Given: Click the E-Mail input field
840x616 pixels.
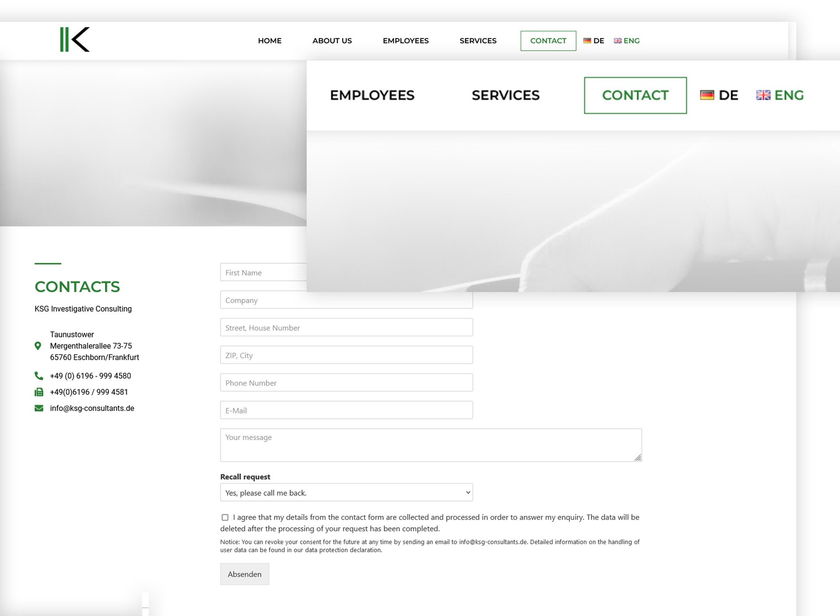Looking at the screenshot, I should point(346,410).
